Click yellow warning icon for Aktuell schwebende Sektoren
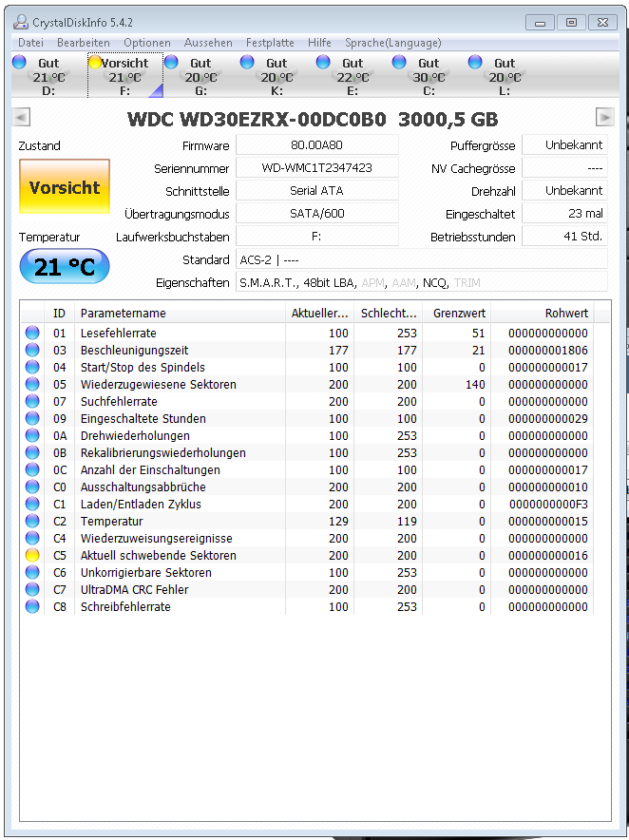The height and width of the screenshot is (840, 629). (32, 556)
